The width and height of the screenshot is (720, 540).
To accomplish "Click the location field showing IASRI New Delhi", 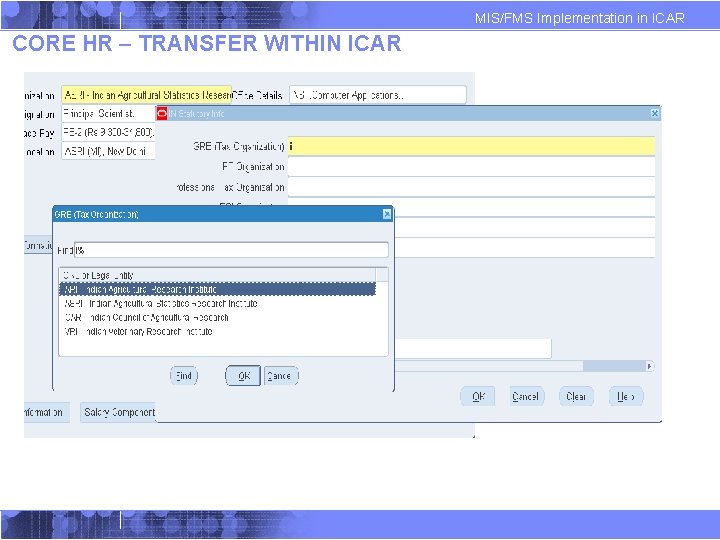I will (x=108, y=151).
